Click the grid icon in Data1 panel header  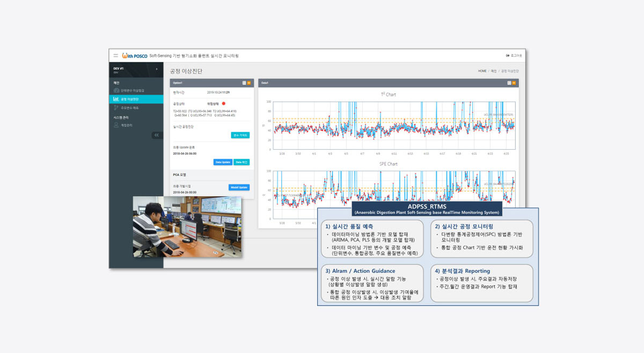pyautogui.click(x=510, y=83)
